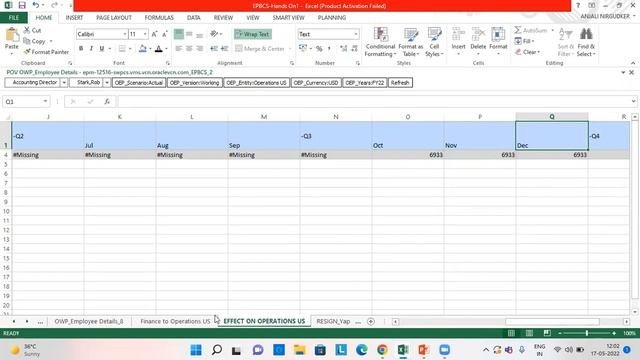Open Google Chrome from the taskbar
The width and height of the screenshot is (640, 360).
382,350
